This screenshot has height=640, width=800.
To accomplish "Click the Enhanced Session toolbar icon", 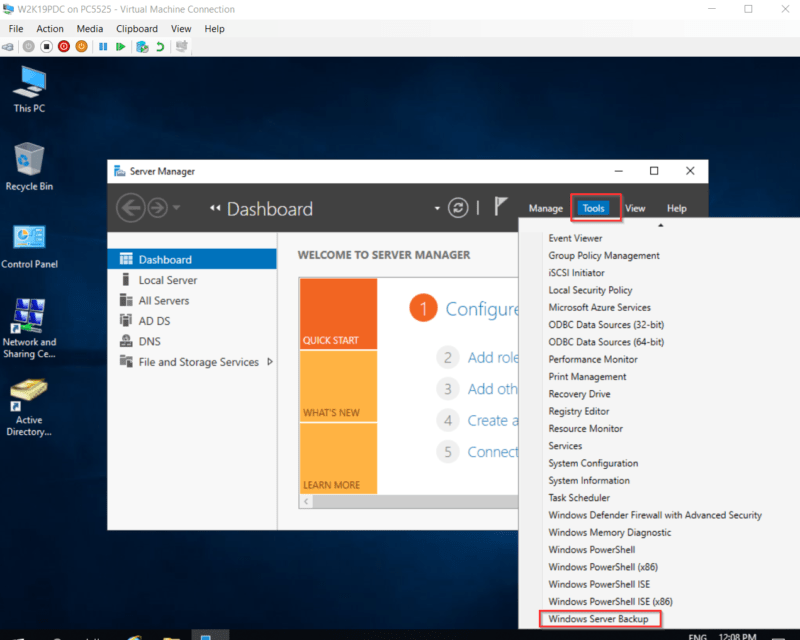I will (x=182, y=46).
